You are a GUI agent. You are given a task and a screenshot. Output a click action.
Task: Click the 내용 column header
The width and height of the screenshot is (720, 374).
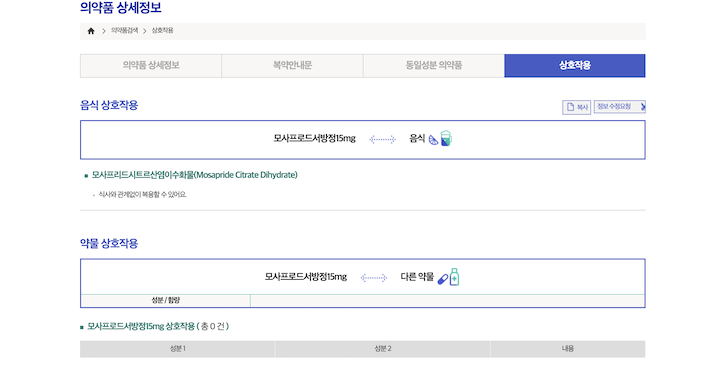tap(568, 349)
